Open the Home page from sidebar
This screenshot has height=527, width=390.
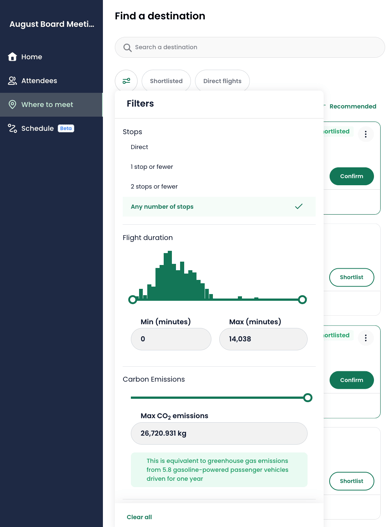51,57
